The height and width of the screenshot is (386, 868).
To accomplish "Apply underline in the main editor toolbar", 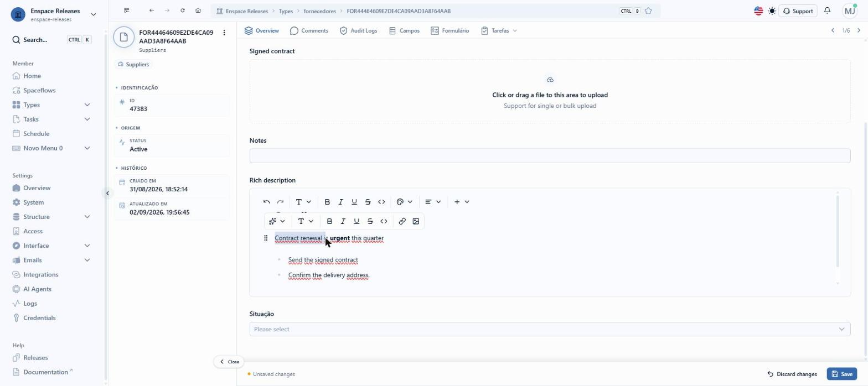I will 354,202.
